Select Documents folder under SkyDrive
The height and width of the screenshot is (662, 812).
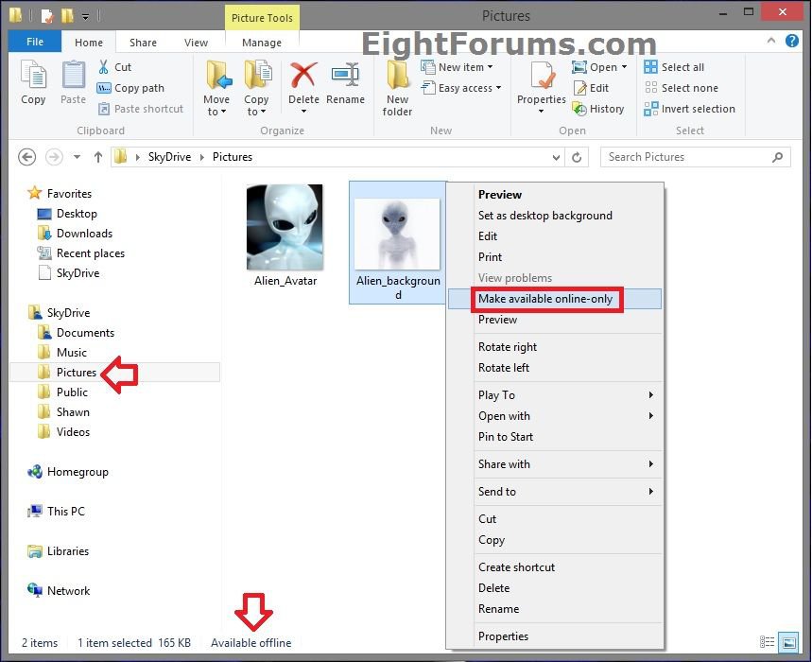click(x=85, y=333)
